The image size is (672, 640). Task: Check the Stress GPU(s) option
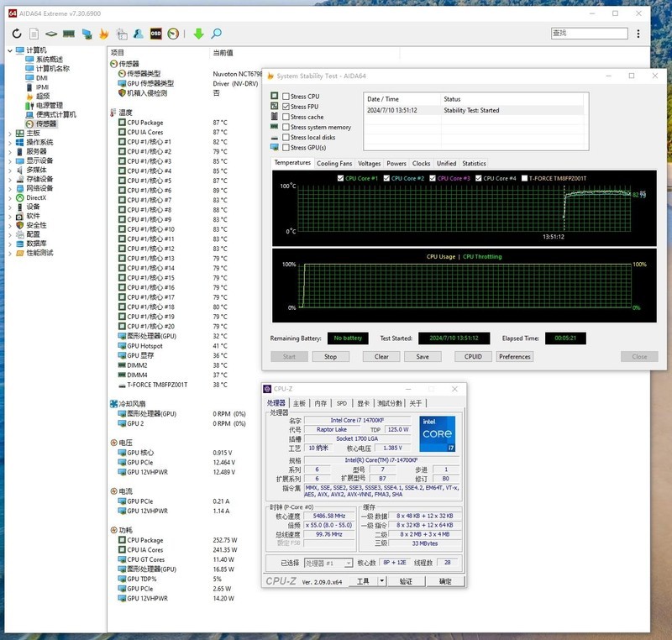click(286, 148)
